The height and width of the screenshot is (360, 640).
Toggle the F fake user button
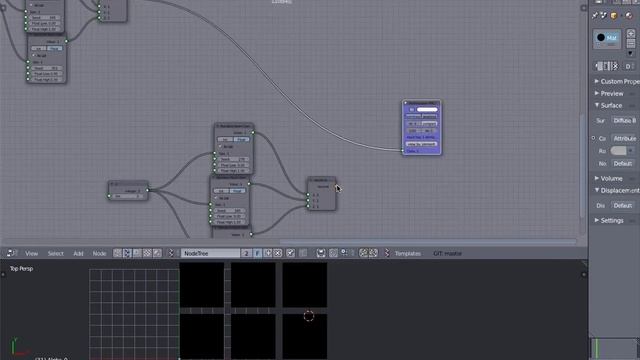coord(257,253)
